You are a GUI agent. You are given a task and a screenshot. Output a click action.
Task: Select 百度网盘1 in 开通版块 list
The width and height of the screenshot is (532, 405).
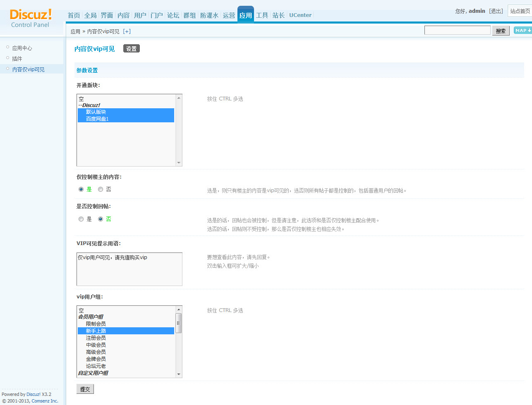[126, 119]
